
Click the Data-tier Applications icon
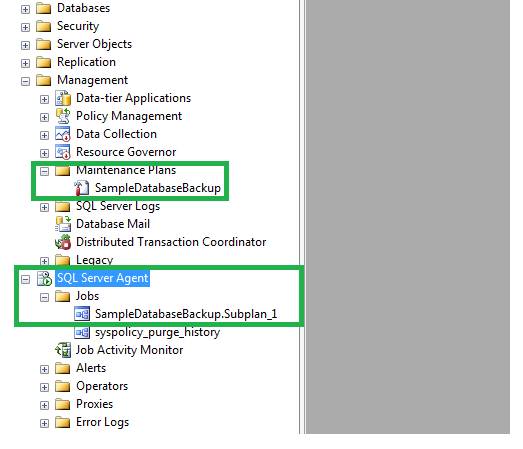click(x=63, y=98)
